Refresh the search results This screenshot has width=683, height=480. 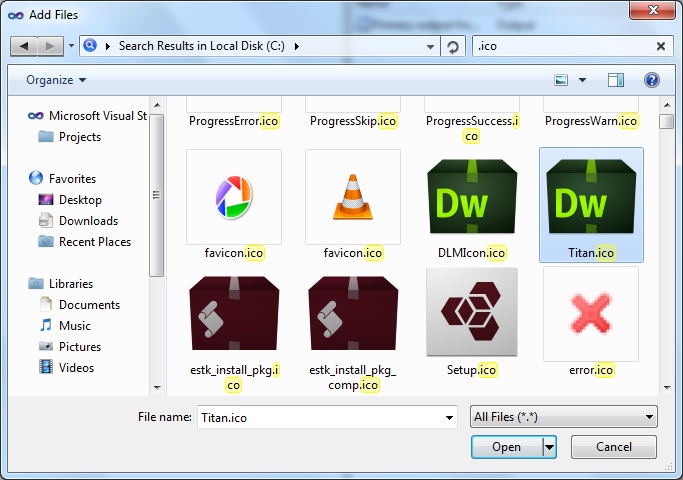coord(453,46)
